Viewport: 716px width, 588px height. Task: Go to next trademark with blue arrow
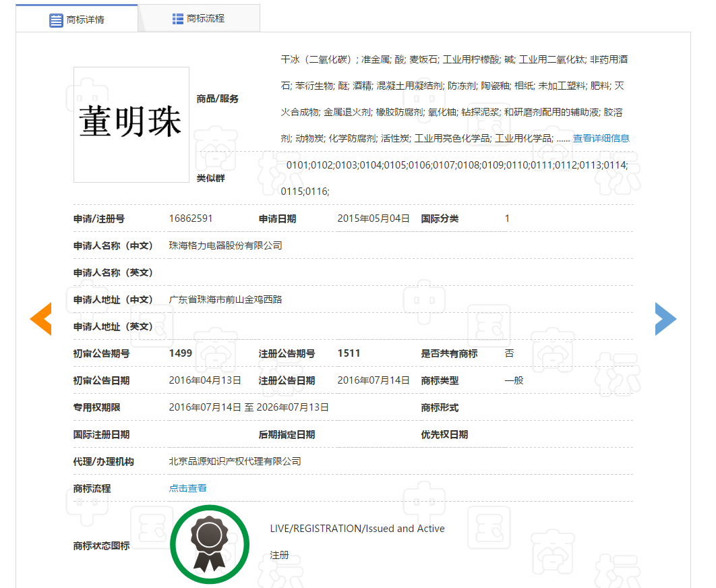[665, 319]
